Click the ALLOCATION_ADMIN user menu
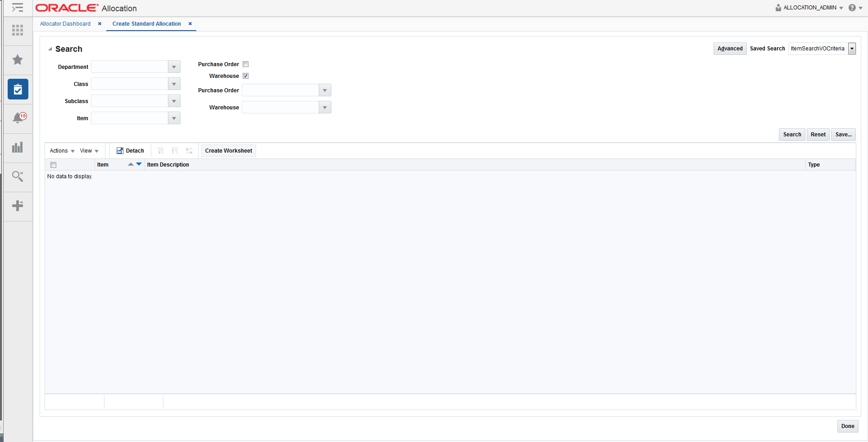This screenshot has width=868, height=442. [808, 8]
